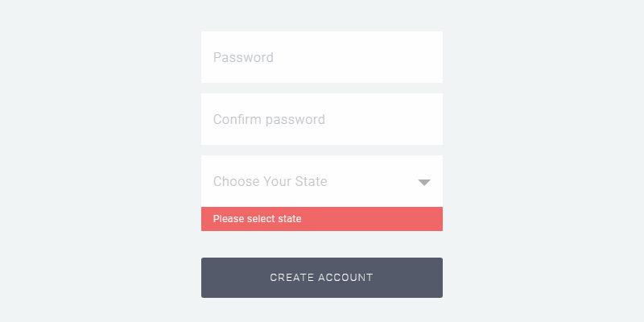Click the red bar under state dropdown
The height and width of the screenshot is (322, 644).
tap(362, 219)
